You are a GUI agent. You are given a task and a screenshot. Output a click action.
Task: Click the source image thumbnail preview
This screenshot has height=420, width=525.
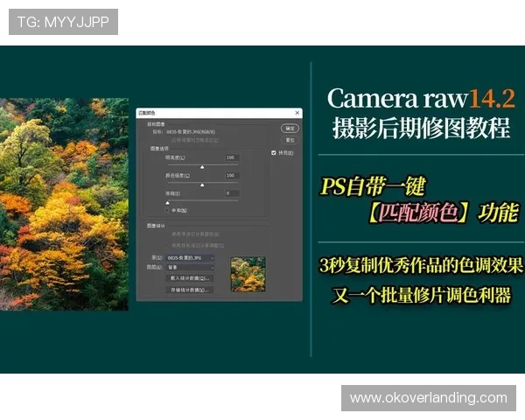tap(248, 274)
